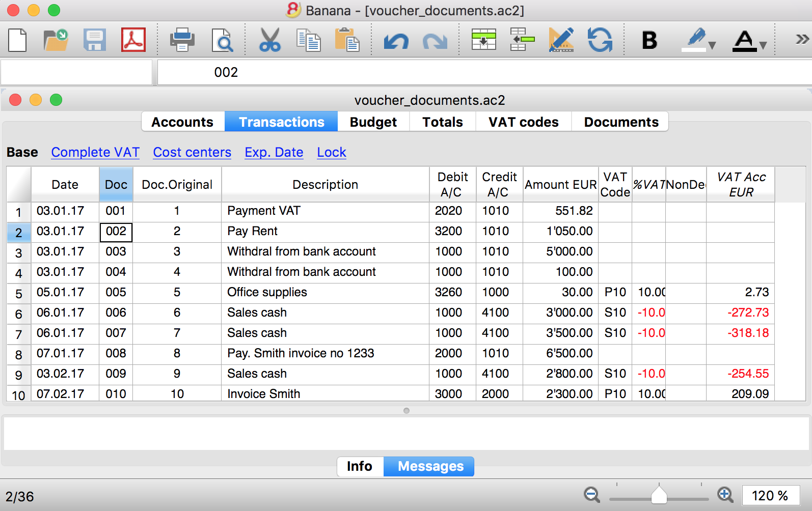Switch to the Accounts tab
This screenshot has height=511, width=812.
click(182, 122)
